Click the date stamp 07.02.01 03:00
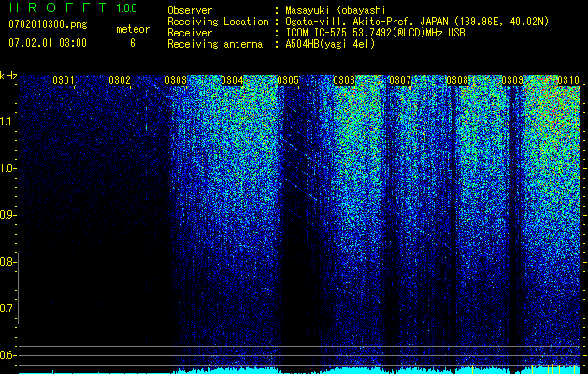The width and height of the screenshot is (588, 374). [48, 43]
